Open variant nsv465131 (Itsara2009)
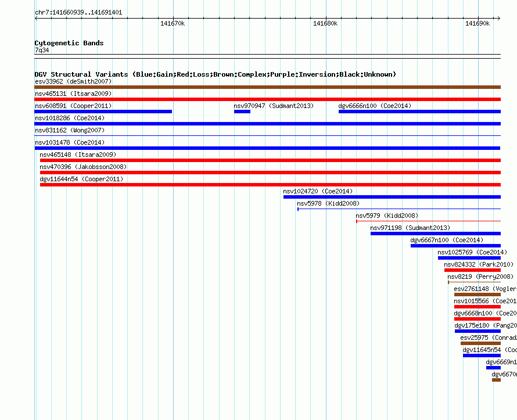 click(x=73, y=94)
